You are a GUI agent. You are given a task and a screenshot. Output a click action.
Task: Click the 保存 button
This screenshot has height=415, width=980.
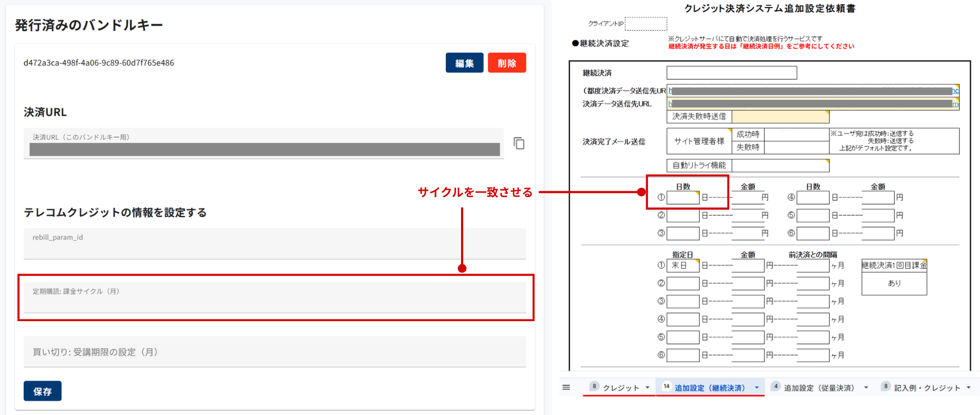pos(43,392)
